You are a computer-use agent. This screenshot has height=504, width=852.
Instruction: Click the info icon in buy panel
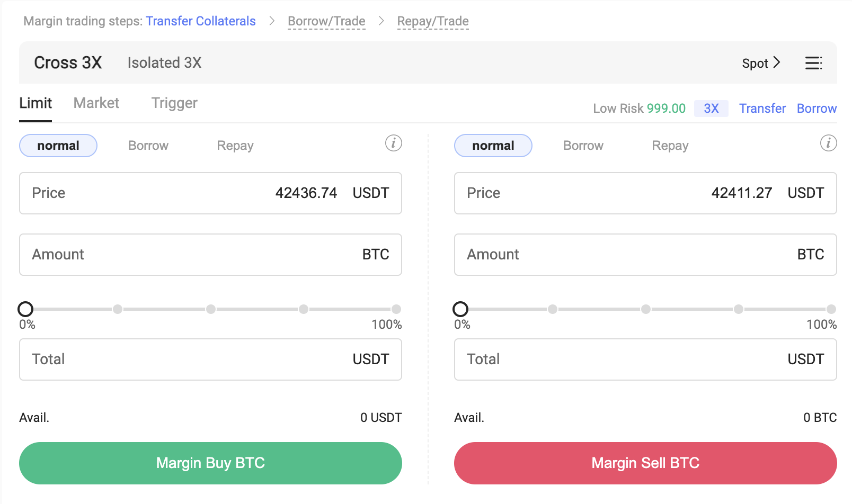(x=394, y=143)
